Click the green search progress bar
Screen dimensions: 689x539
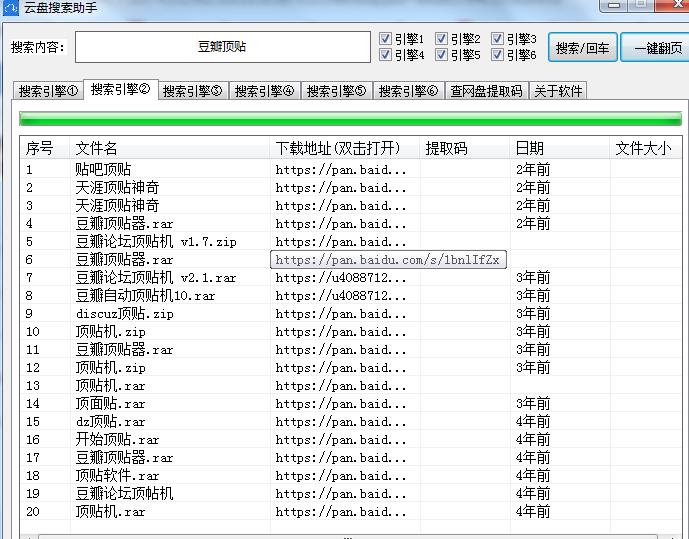point(350,119)
